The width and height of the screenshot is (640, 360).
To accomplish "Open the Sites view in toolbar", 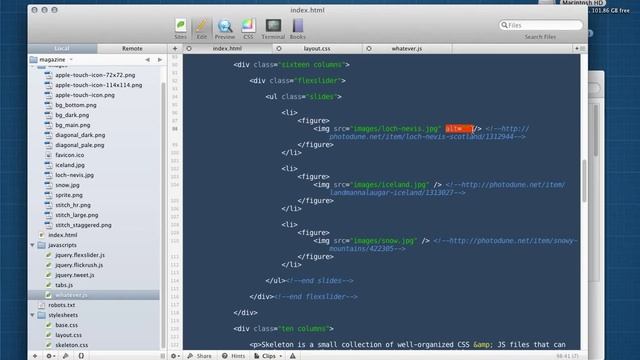I will [x=180, y=29].
